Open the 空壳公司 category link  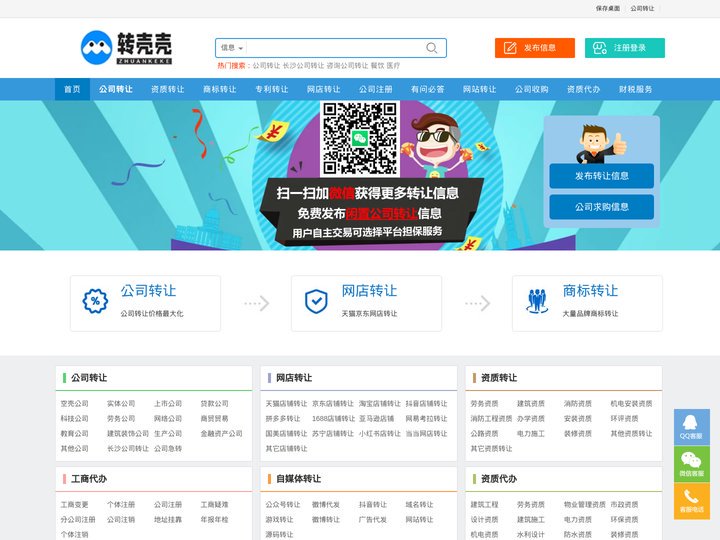point(74,404)
